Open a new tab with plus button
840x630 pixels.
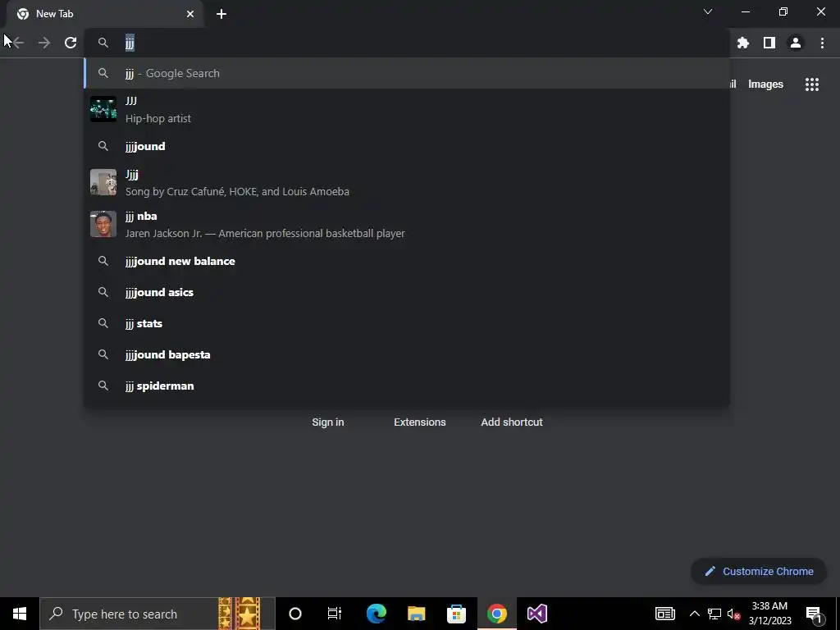coord(221,14)
